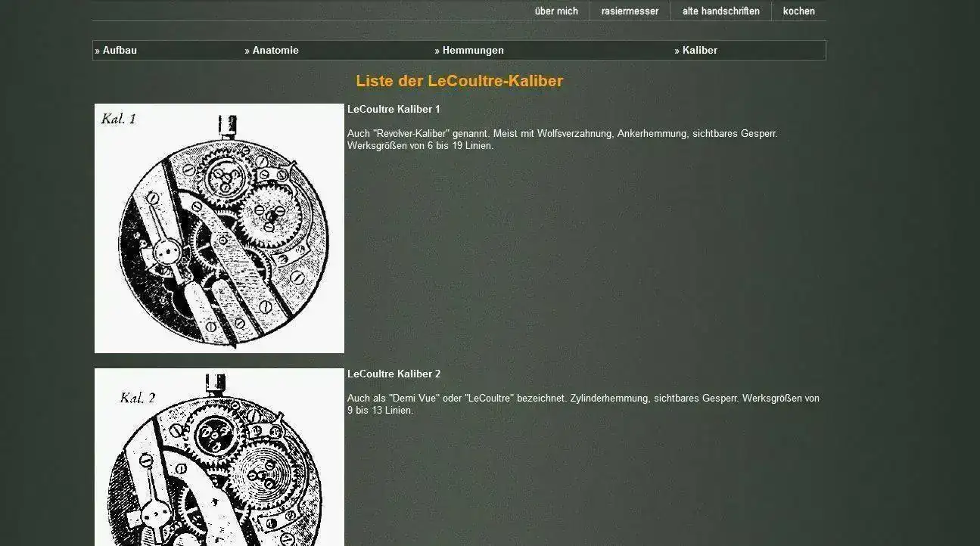Click the "LeCoultre Kaliber 1" title
This screenshot has height=546, width=980.
click(394, 110)
